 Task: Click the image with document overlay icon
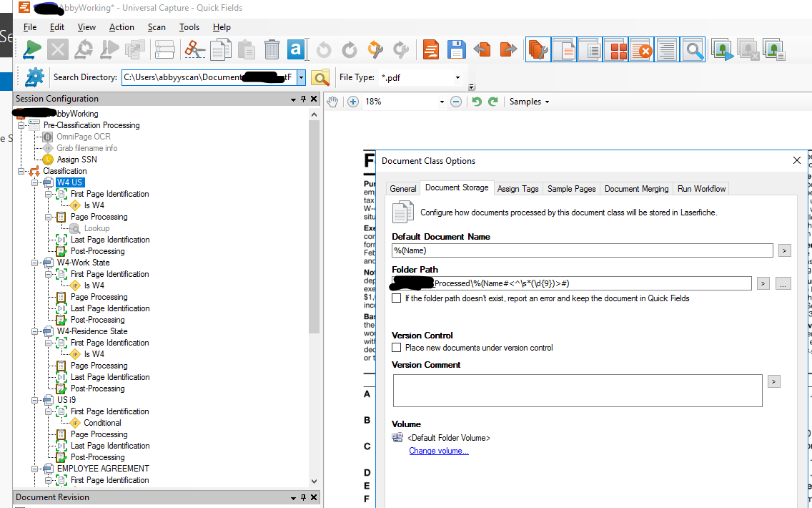point(774,50)
